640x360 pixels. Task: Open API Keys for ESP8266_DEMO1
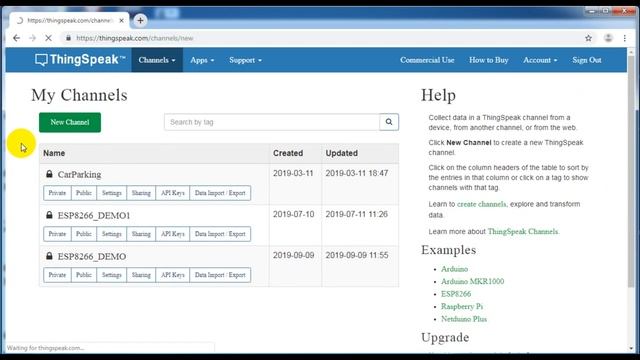tap(173, 234)
